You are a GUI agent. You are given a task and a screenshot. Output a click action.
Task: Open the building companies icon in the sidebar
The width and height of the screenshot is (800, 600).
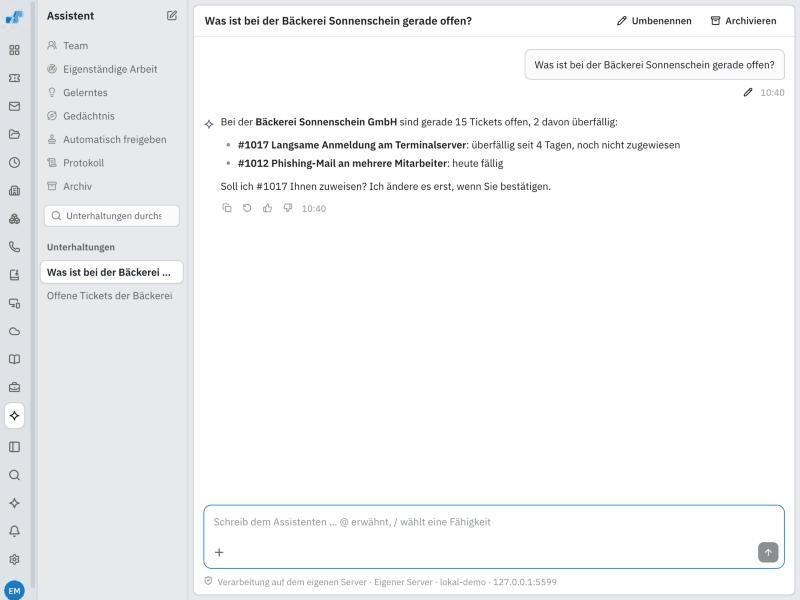pos(14,191)
